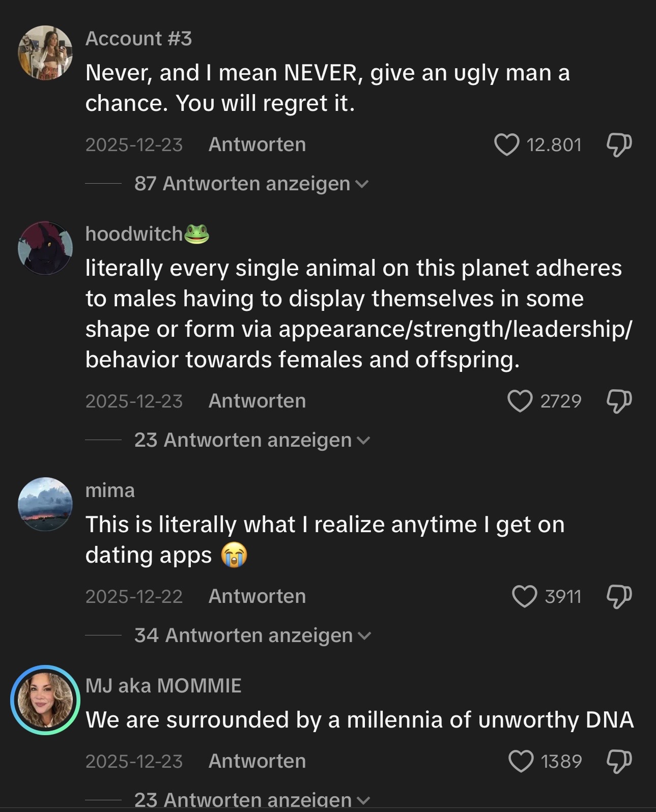The height and width of the screenshot is (812, 656).
Task: Like mima's dating apps comment
Action: click(x=524, y=596)
